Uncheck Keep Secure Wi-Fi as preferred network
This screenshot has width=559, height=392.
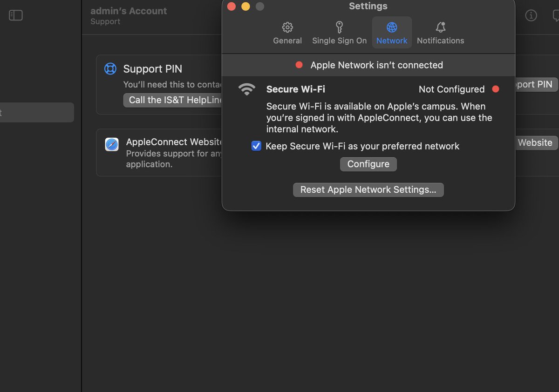tap(256, 146)
